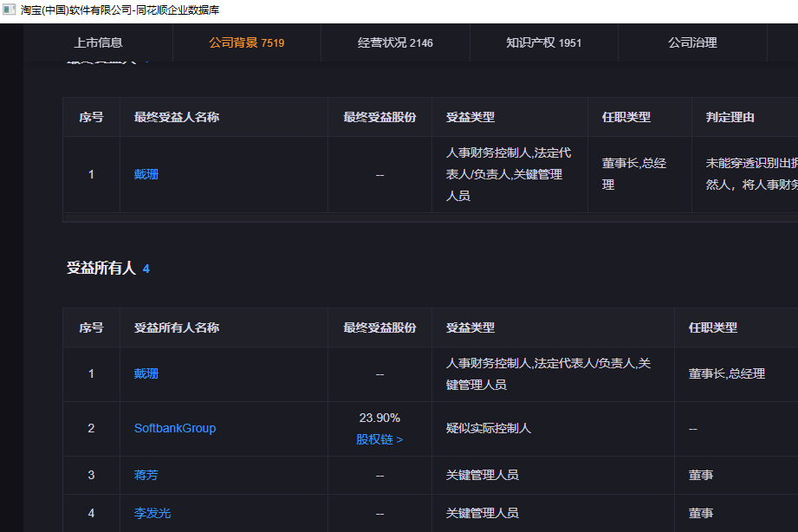Go to the 公司治理 tab
The image size is (798, 532).
[x=692, y=42]
